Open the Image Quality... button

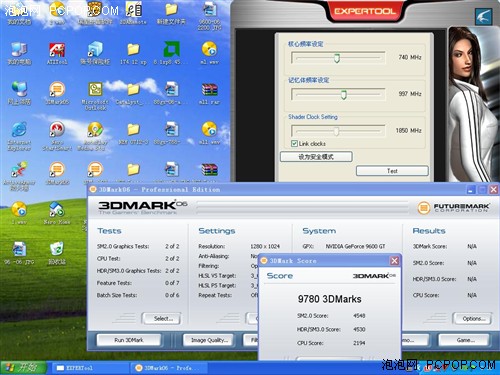(209, 340)
